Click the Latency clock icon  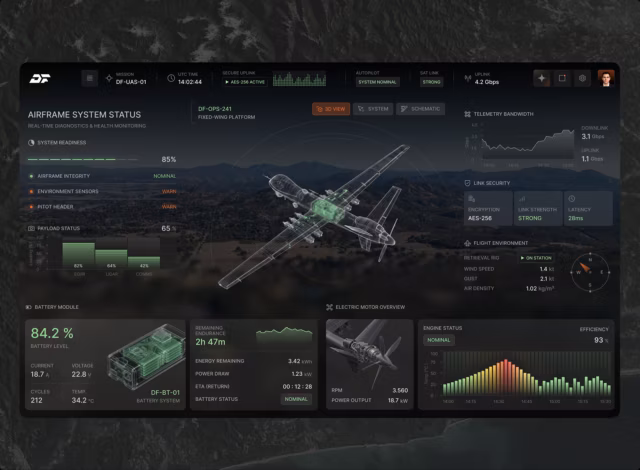572,199
